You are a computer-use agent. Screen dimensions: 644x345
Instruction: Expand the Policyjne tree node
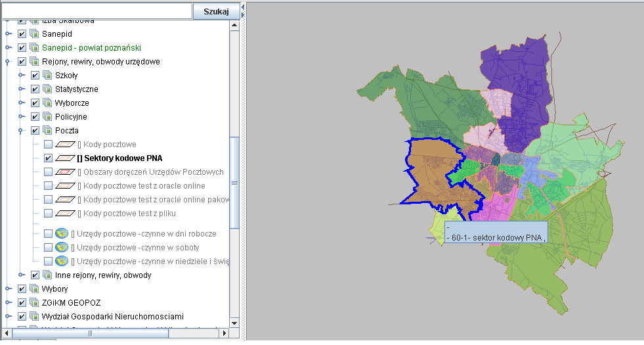(x=22, y=117)
